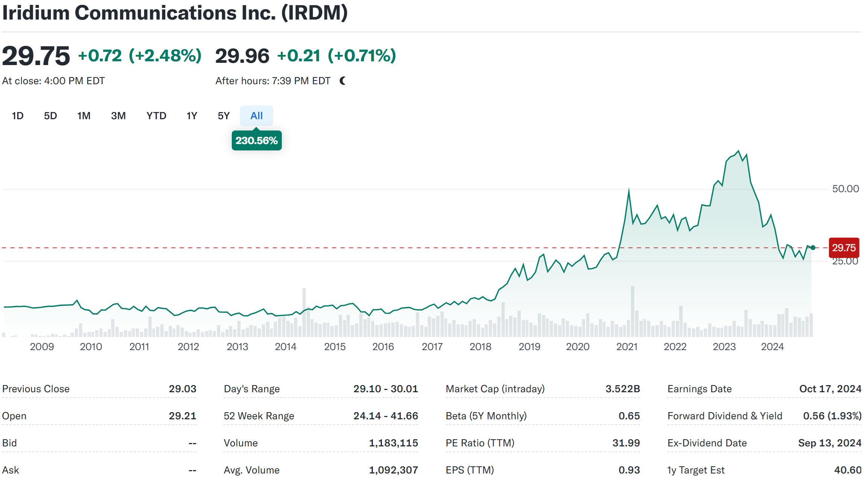868x484 pixels.
Task: Click the 2021 x-axis year label
Action: tap(627, 347)
